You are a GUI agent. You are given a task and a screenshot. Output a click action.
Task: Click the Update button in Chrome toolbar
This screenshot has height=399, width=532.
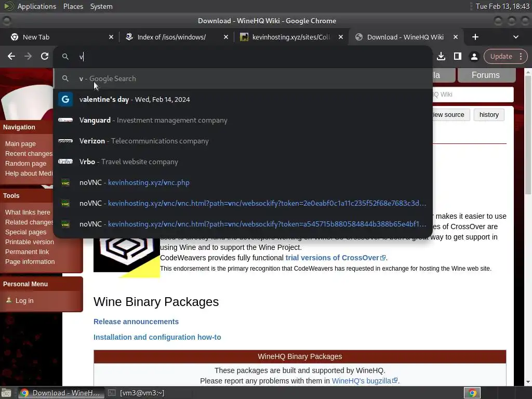coord(501,56)
